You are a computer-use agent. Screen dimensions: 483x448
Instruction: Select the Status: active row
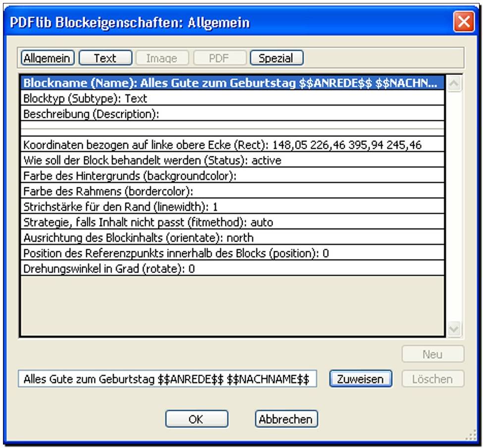pos(232,160)
